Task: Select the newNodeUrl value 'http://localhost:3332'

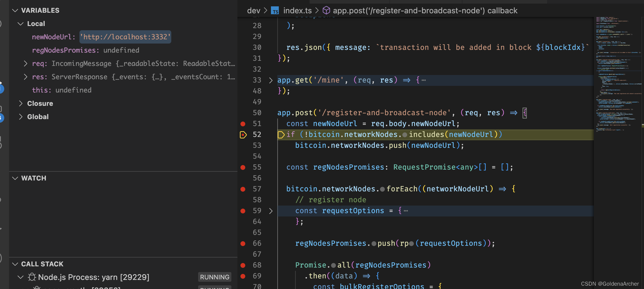Action: (125, 37)
